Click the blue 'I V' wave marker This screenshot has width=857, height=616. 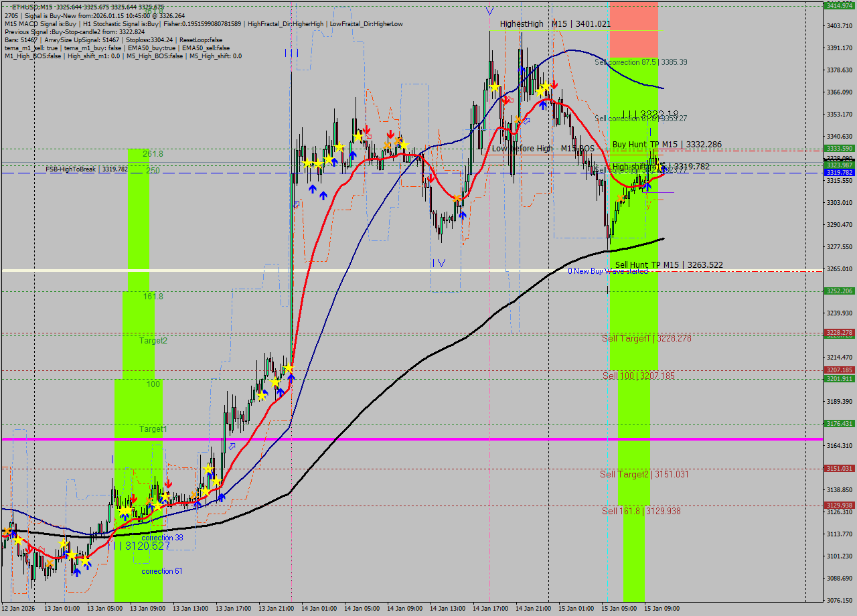[439, 263]
